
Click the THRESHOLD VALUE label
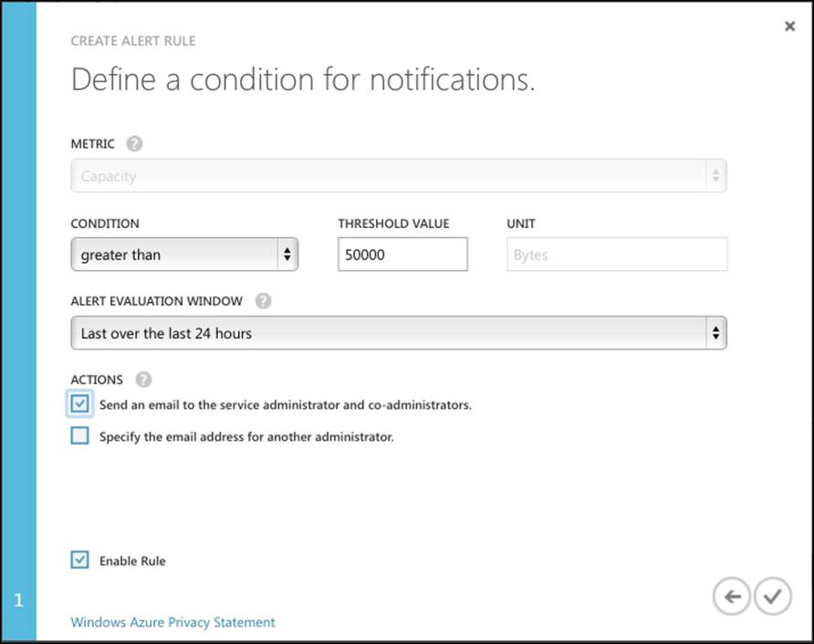[393, 223]
